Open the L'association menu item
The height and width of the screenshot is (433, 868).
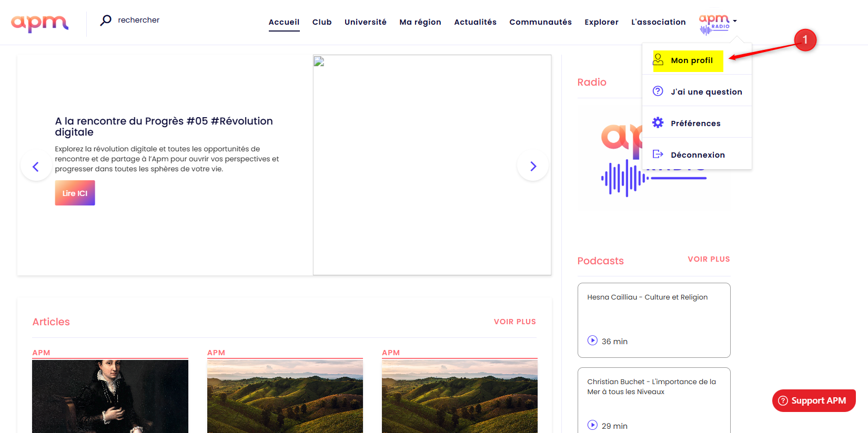tap(659, 22)
